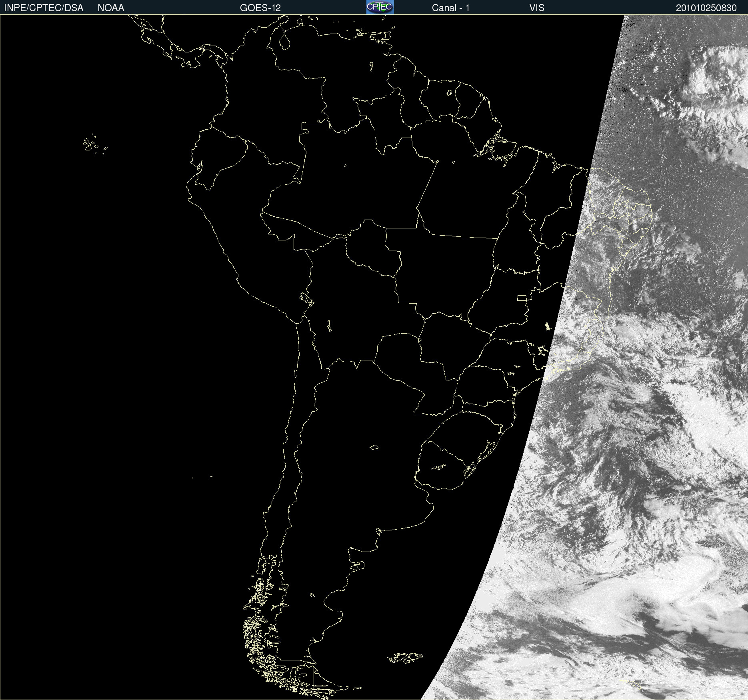Select the NOAA label in header
Image resolution: width=748 pixels, height=700 pixels.
coord(111,8)
